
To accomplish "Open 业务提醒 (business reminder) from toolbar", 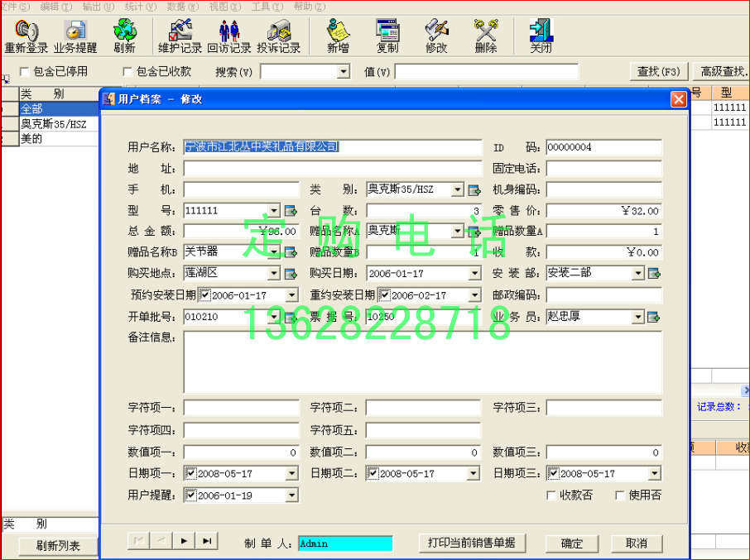I will (x=75, y=35).
